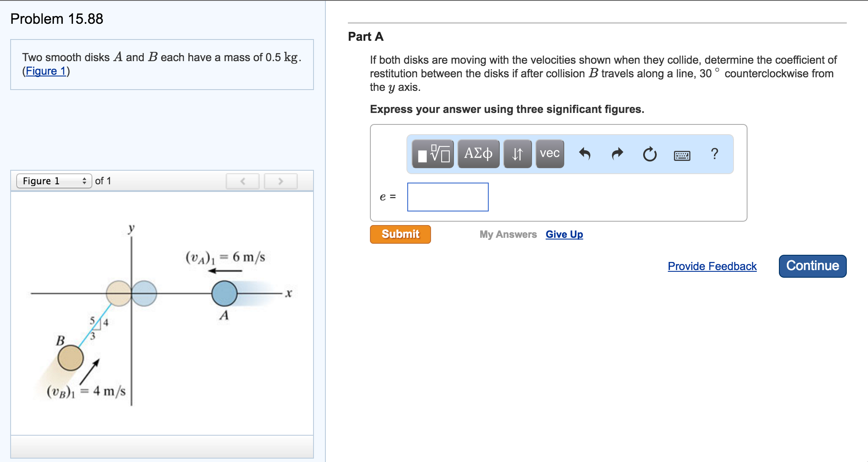Click the next figure chevron
The width and height of the screenshot is (868, 462).
(280, 181)
